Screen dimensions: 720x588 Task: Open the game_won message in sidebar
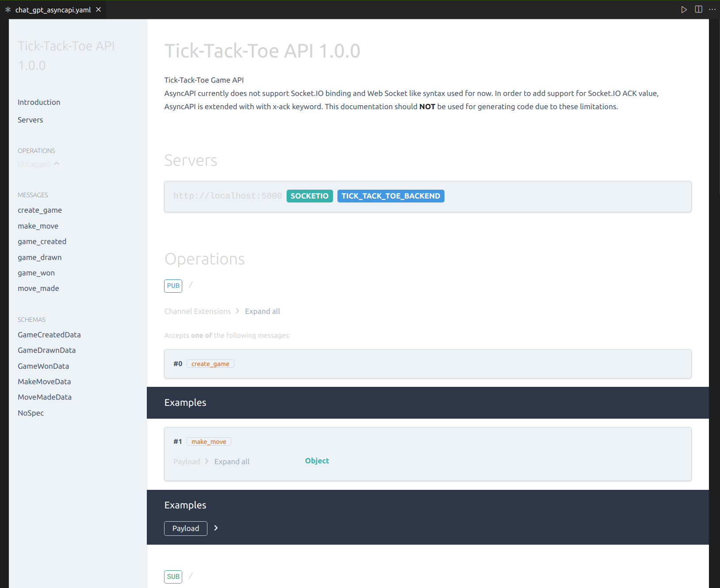[36, 273]
